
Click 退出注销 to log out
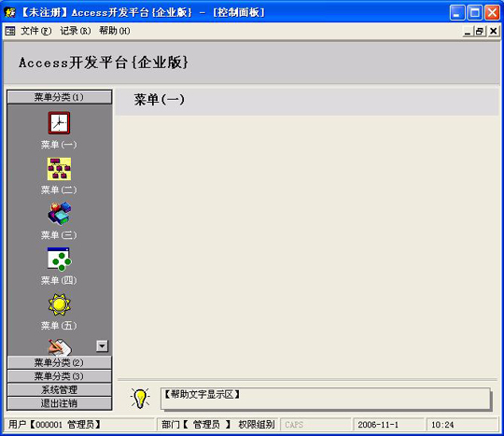[x=60, y=403]
